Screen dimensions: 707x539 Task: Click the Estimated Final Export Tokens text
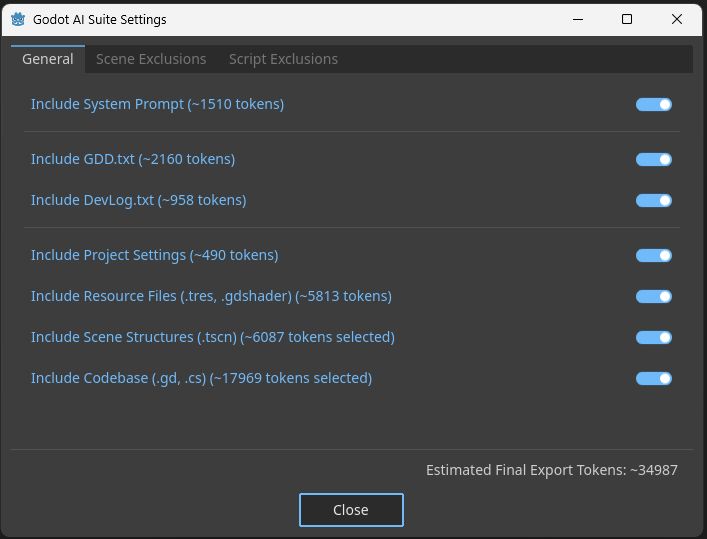click(551, 470)
